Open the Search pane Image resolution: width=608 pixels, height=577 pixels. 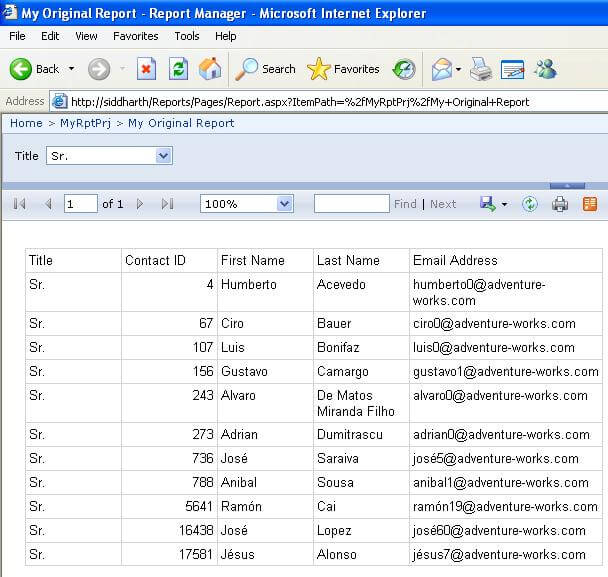266,69
